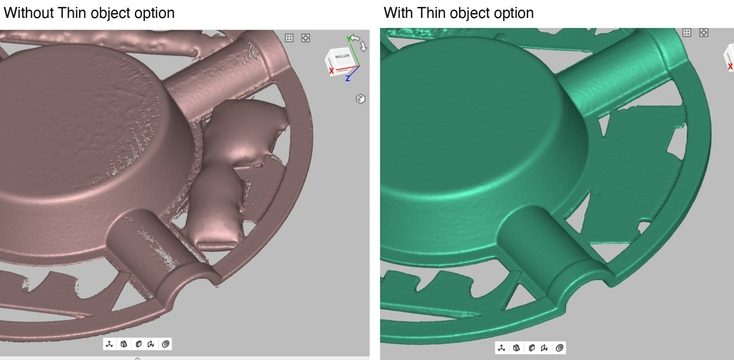Click the shaded solid cube icon in the pink viewport toolbar

[138, 344]
